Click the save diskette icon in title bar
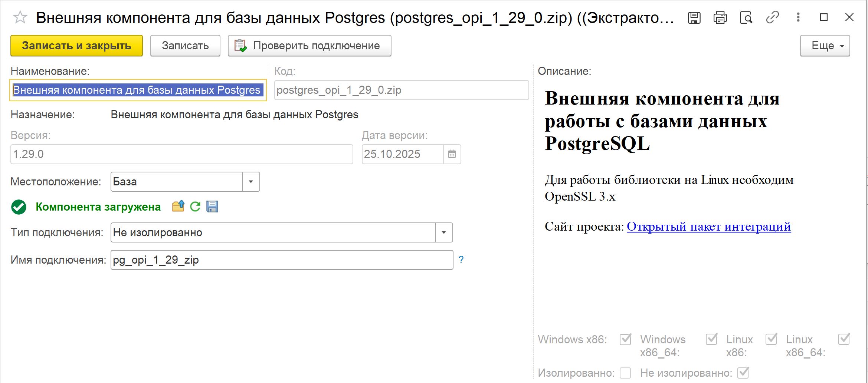This screenshot has width=868, height=383. click(694, 17)
